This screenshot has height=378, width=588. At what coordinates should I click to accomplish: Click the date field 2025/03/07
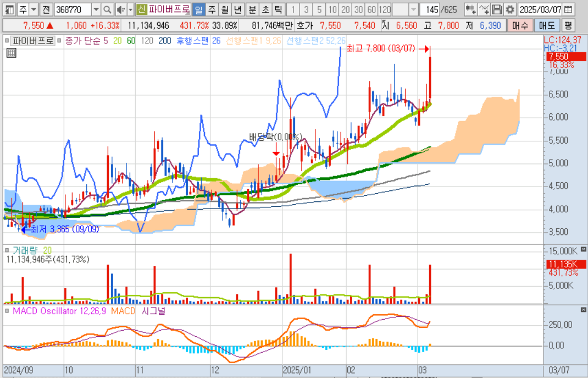coord(540,9)
